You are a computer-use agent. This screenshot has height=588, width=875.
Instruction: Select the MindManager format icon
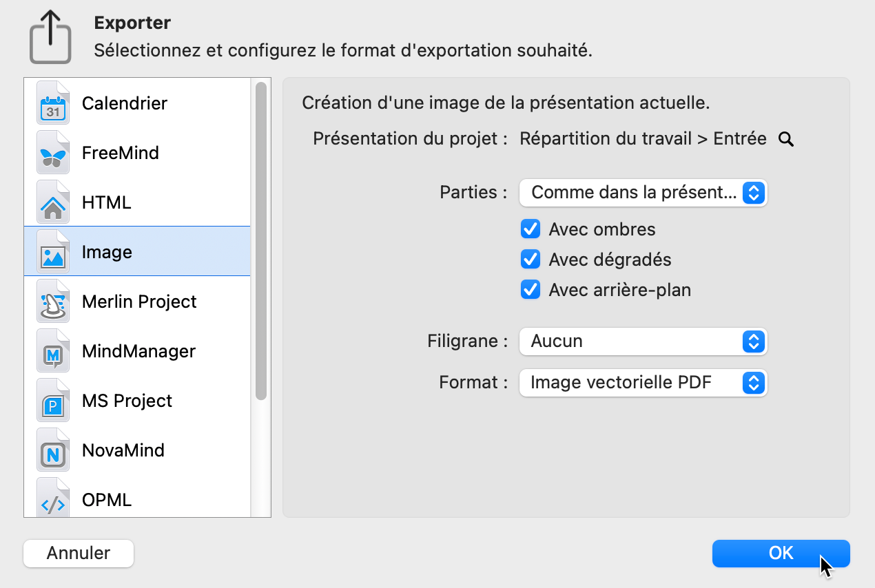tap(53, 352)
